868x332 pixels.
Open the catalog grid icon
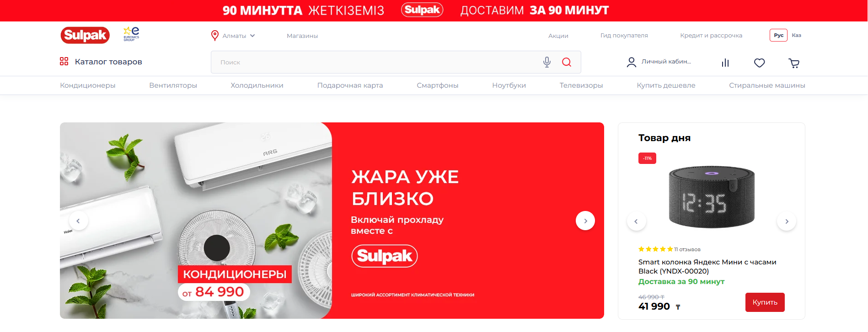pos(64,61)
